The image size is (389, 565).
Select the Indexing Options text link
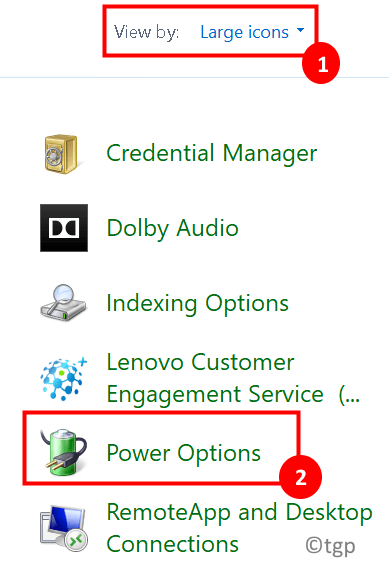click(x=198, y=303)
